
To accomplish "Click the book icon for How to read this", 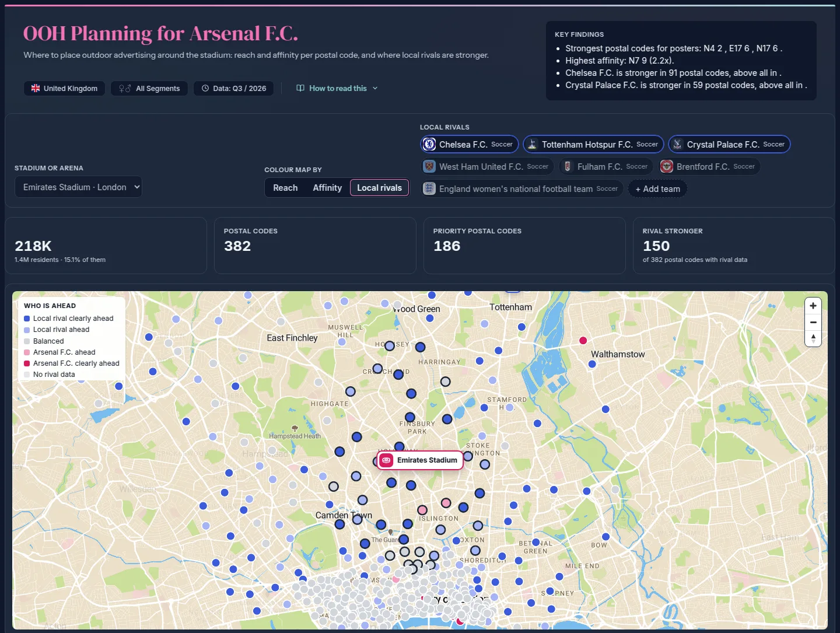I will click(x=300, y=88).
